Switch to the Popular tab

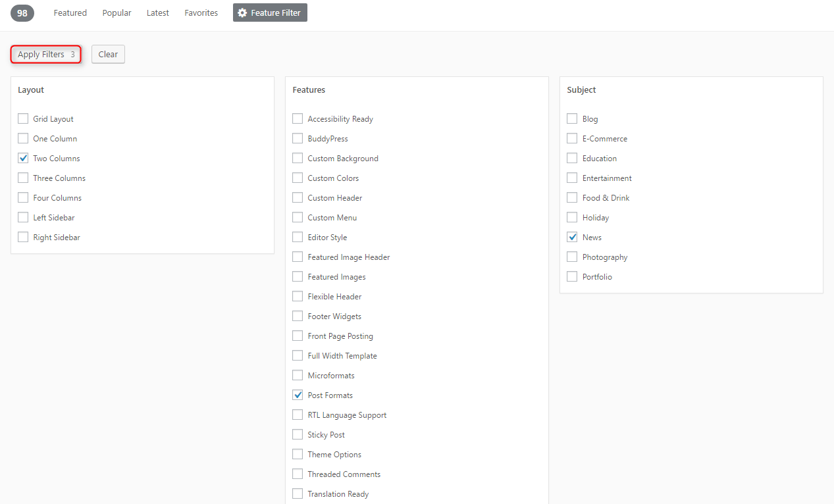(x=117, y=13)
